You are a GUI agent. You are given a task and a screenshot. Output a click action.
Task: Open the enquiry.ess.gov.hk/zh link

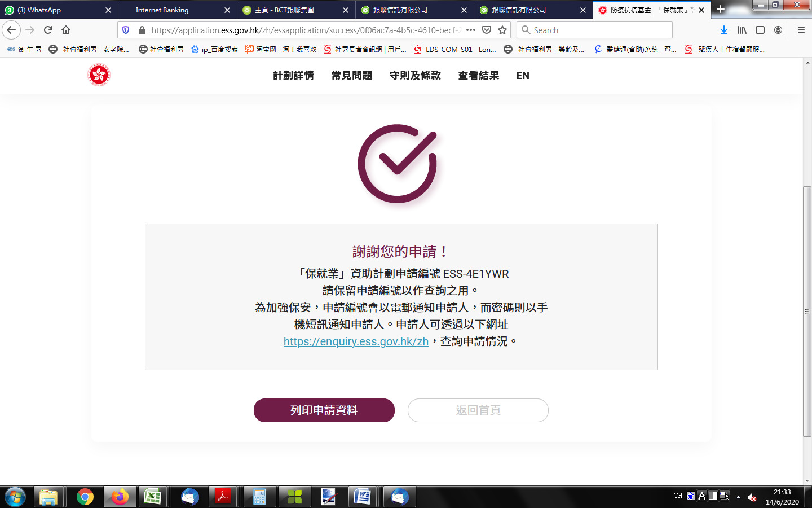pyautogui.click(x=356, y=341)
